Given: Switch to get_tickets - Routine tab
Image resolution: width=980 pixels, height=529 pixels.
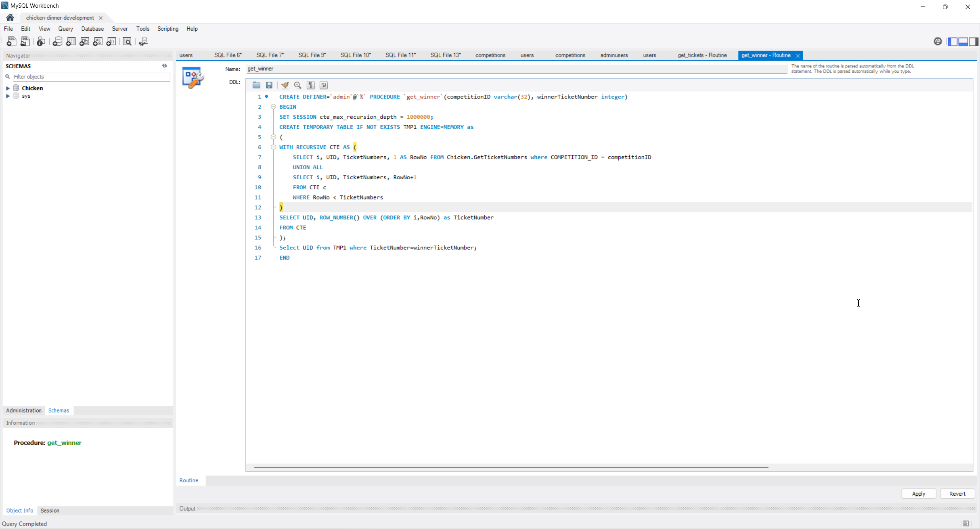Looking at the screenshot, I should (702, 55).
